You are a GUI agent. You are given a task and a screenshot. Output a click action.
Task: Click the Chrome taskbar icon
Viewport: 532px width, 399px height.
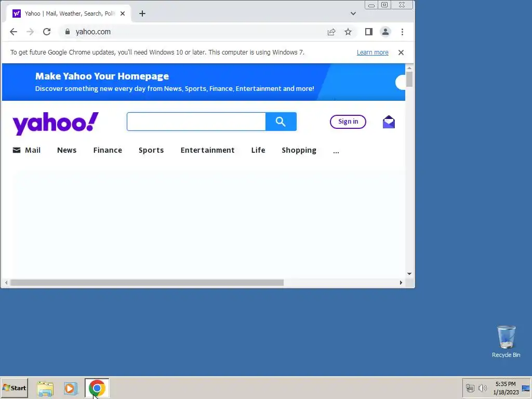[97, 388]
